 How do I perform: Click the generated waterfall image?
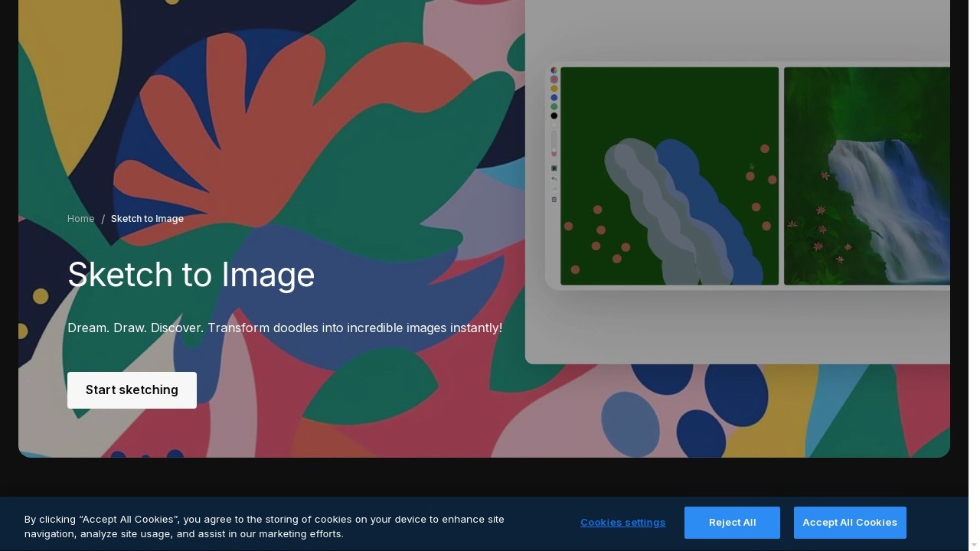(x=867, y=176)
